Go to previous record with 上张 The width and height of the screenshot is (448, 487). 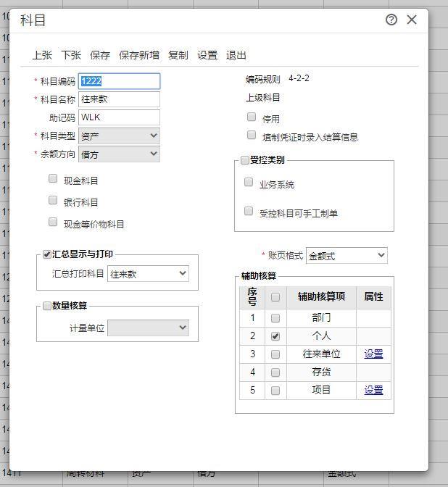[42, 55]
